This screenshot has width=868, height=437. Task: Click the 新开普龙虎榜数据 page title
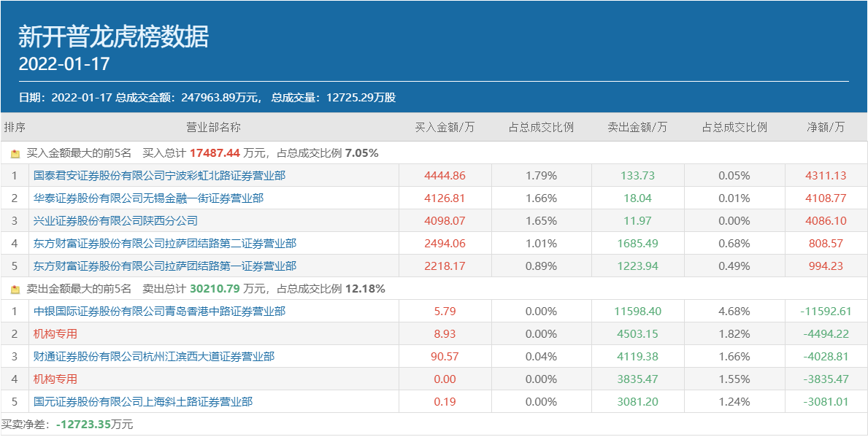pos(113,36)
